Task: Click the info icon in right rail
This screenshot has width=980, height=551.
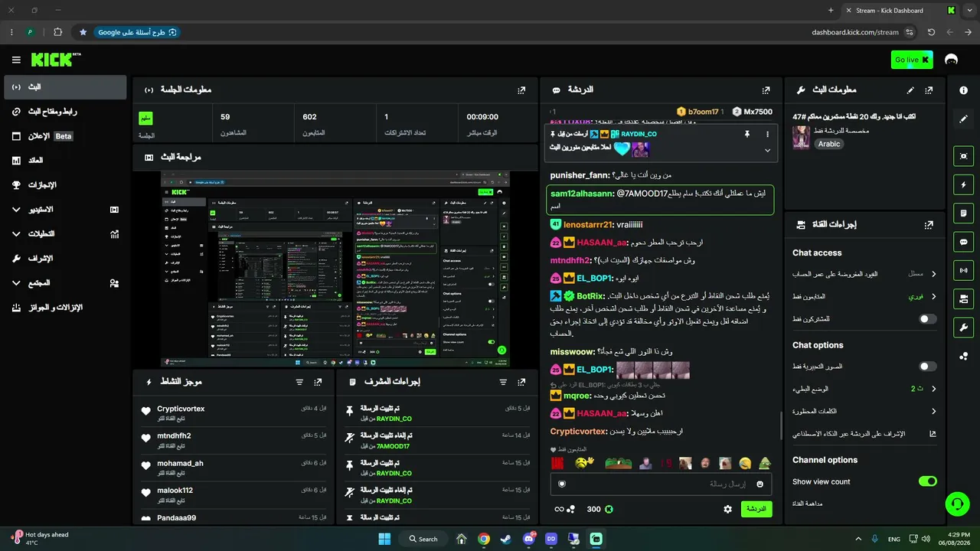Action: click(x=963, y=90)
